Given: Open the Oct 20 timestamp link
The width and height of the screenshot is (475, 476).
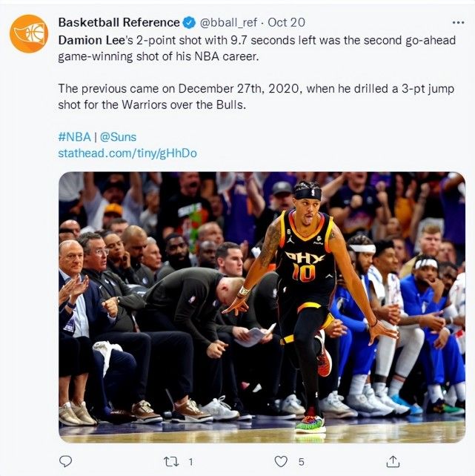Looking at the screenshot, I should point(286,22).
